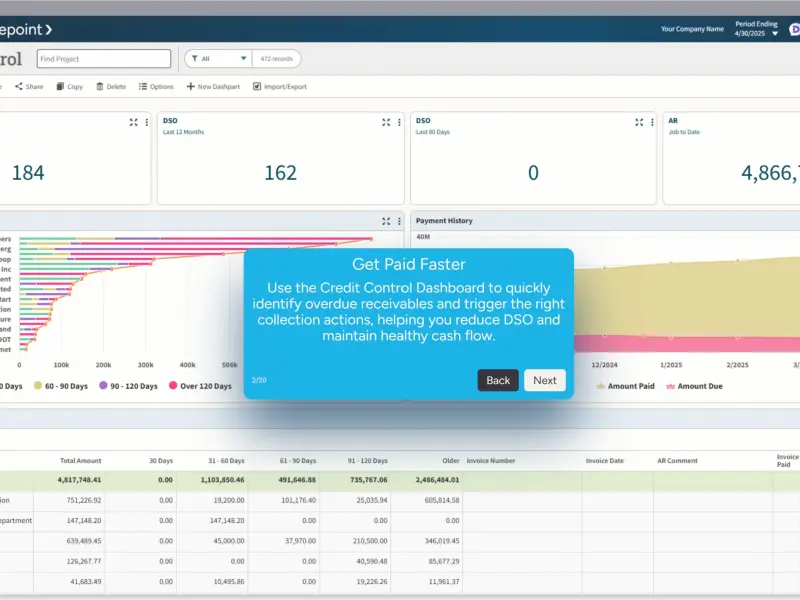This screenshot has height=600, width=800.
Task: Toggle 90 - 120 Days legend series
Action: (x=129, y=386)
